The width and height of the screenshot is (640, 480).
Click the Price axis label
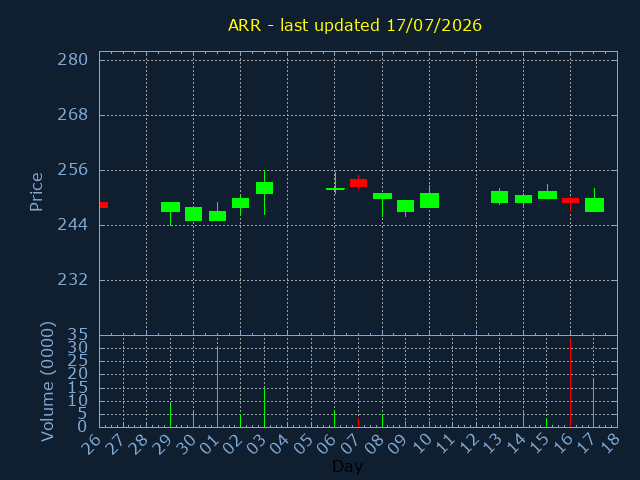click(x=36, y=192)
